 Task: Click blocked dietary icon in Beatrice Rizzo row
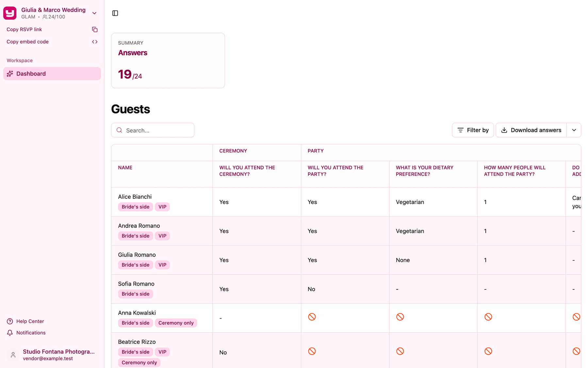(x=400, y=351)
